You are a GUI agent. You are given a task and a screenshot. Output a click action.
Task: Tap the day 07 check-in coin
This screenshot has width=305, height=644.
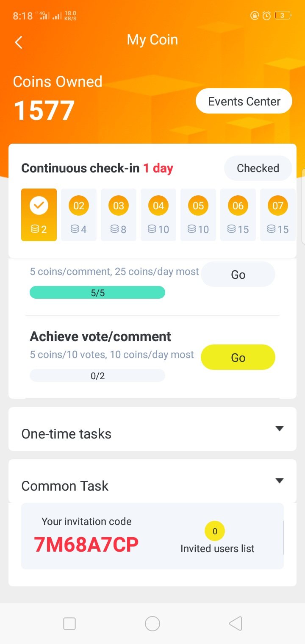(x=277, y=206)
